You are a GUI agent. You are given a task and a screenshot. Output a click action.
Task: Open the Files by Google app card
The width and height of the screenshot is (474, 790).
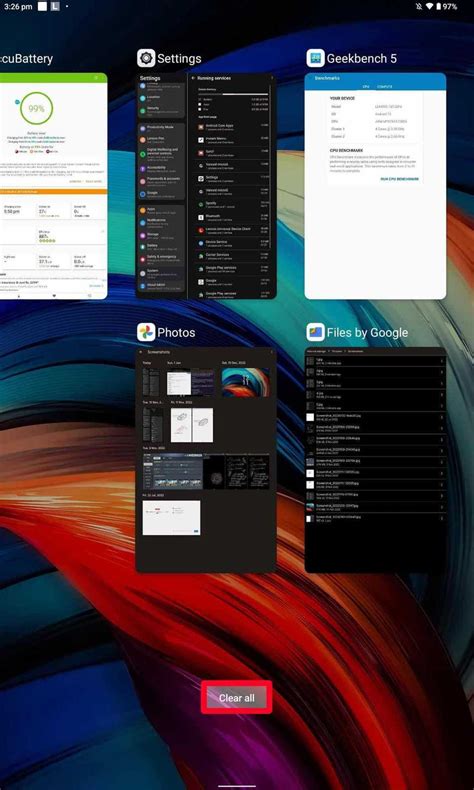(375, 460)
